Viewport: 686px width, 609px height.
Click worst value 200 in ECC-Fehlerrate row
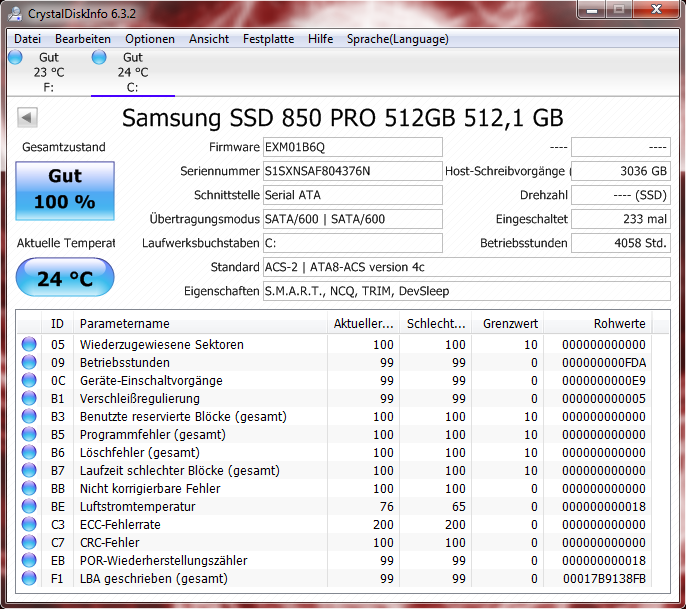[x=455, y=525]
